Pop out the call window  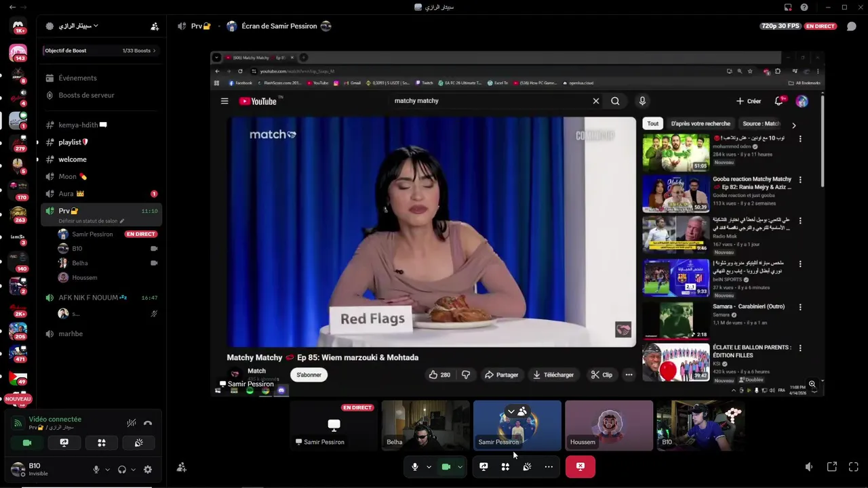point(832,467)
